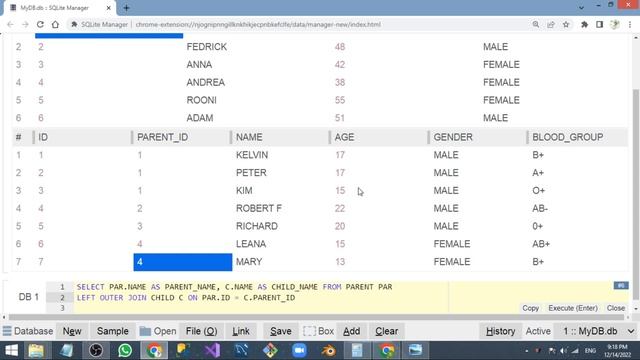This screenshot has height=360, width=640.
Task: Open the Windows Start menu
Action: click(11, 351)
